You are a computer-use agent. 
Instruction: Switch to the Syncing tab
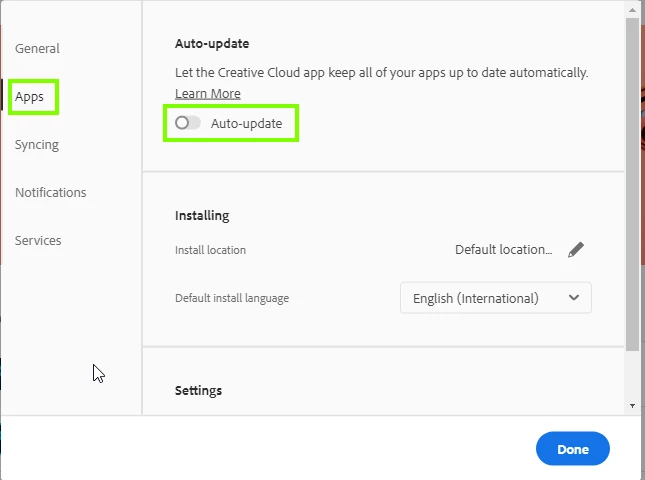click(37, 145)
